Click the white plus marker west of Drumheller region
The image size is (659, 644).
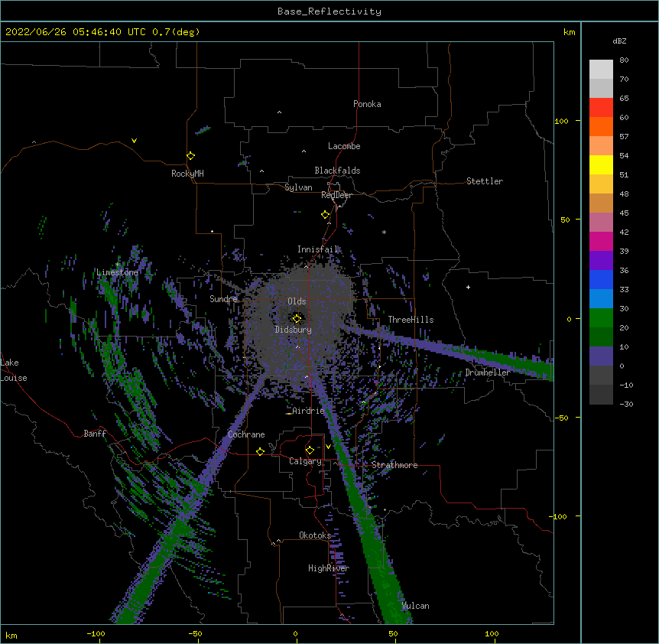(468, 287)
